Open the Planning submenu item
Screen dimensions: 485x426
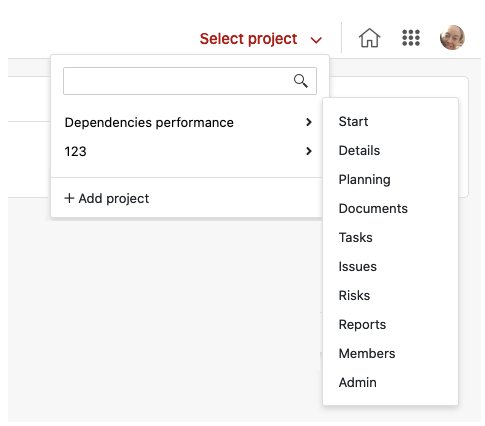click(x=364, y=180)
